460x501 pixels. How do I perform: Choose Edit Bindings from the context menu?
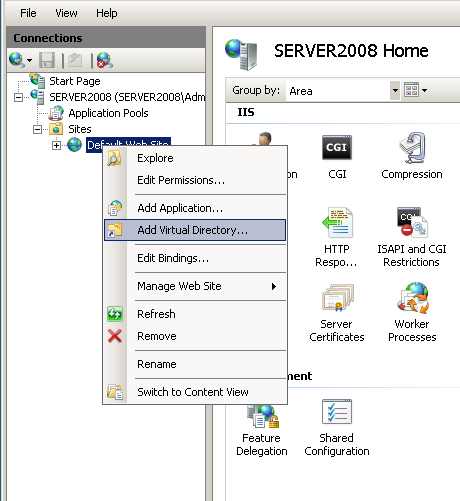(x=195, y=258)
